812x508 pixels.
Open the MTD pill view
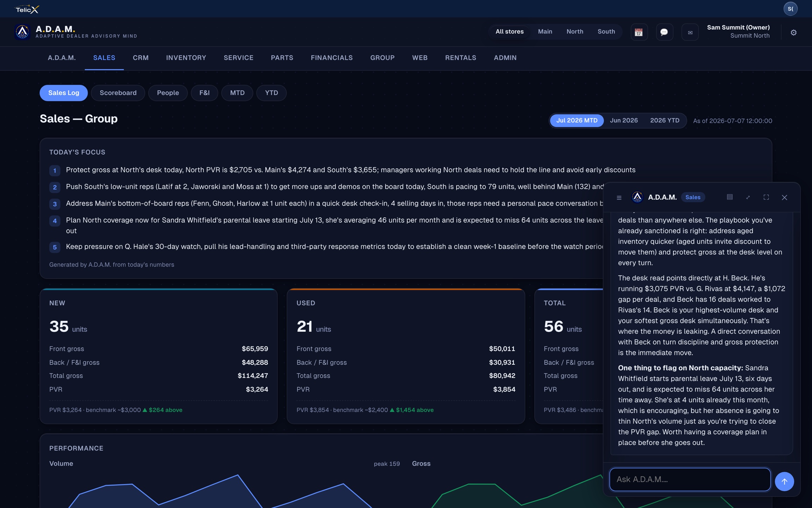pos(237,93)
